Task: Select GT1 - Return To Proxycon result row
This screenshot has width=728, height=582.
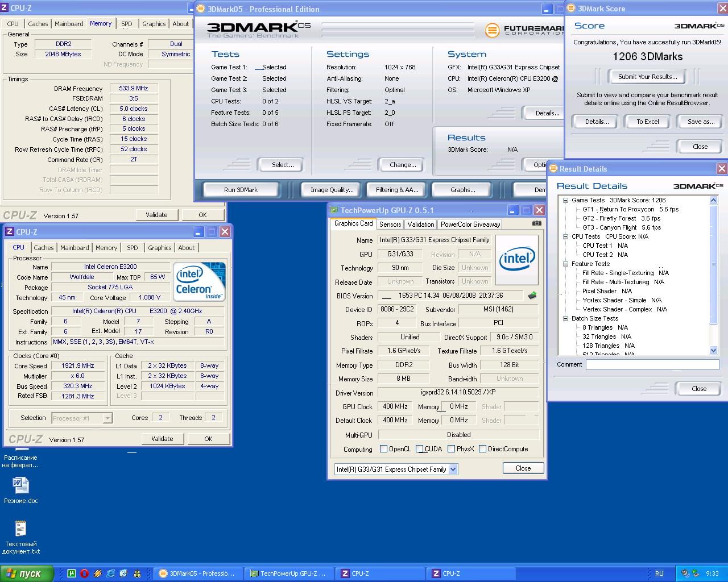Action: pos(630,209)
